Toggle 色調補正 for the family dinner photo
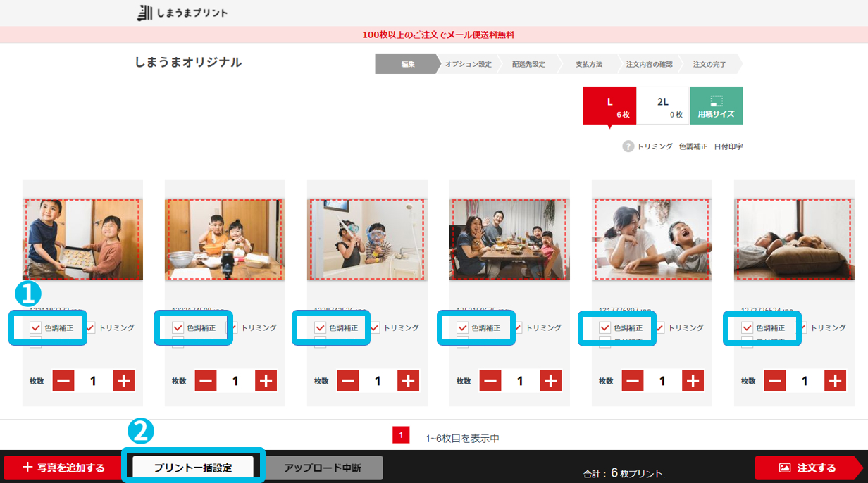 click(463, 328)
